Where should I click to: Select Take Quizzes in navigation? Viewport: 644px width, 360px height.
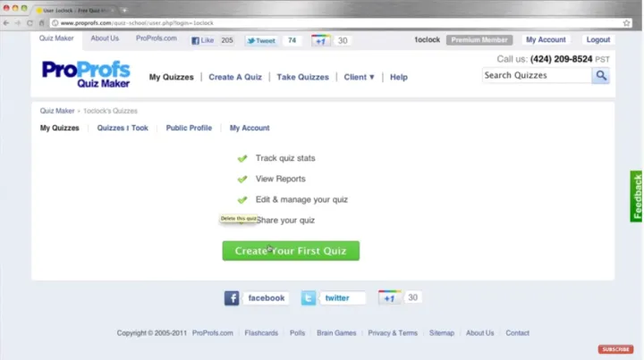tap(302, 77)
